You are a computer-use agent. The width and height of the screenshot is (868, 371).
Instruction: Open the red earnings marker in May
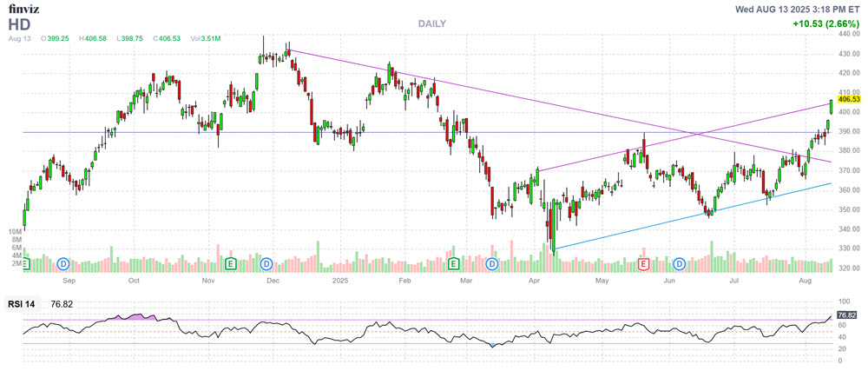tap(643, 264)
